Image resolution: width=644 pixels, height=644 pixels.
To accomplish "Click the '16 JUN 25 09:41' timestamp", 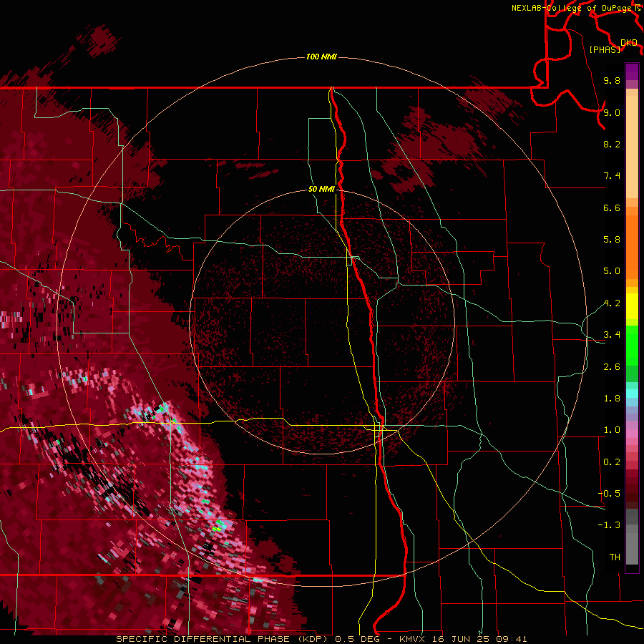I will point(480,639).
